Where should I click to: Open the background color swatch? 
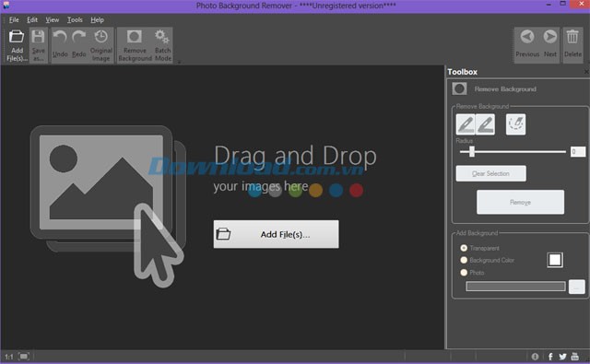tap(555, 260)
